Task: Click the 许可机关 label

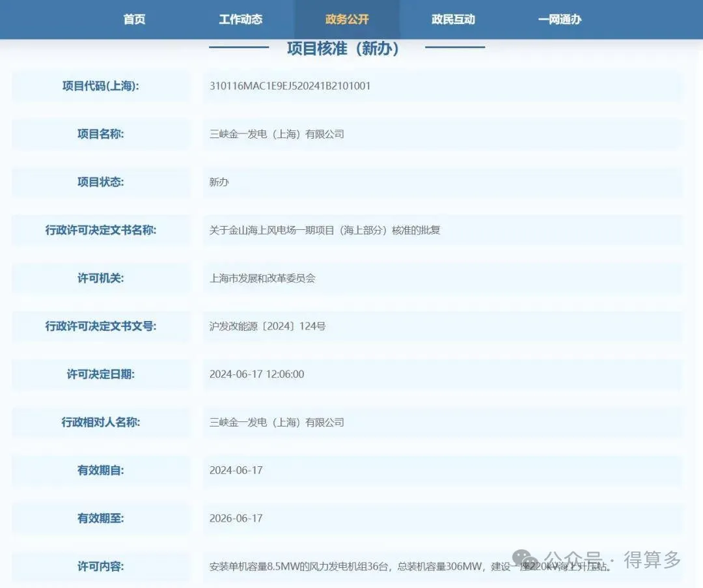Action: point(100,278)
